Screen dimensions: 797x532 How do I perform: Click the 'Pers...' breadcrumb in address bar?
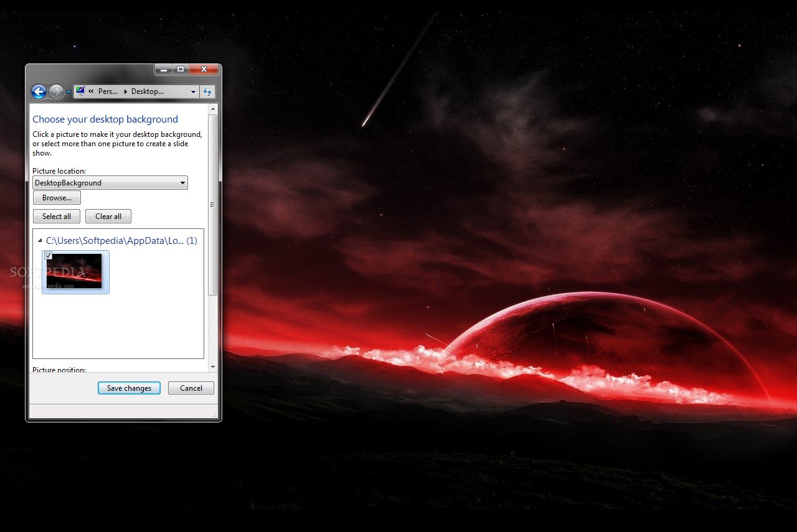[x=108, y=91]
